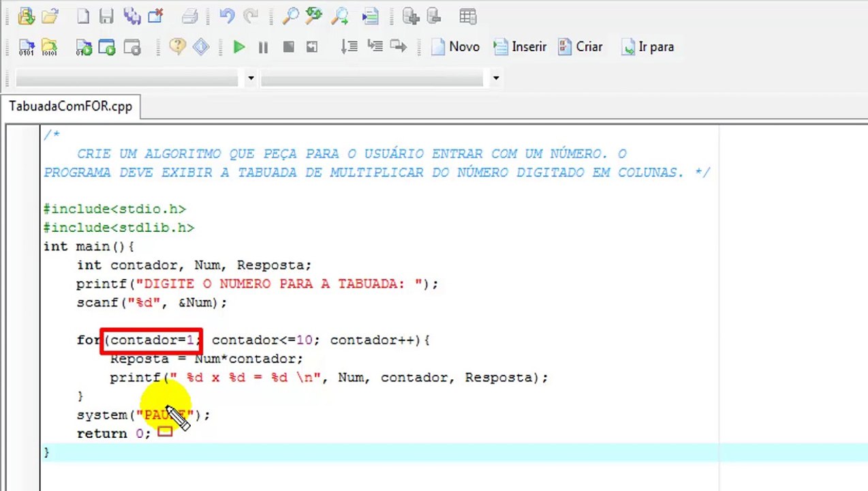Click the 'int contador, Num, Resposta;' line
The height and width of the screenshot is (491, 868).
193,265
